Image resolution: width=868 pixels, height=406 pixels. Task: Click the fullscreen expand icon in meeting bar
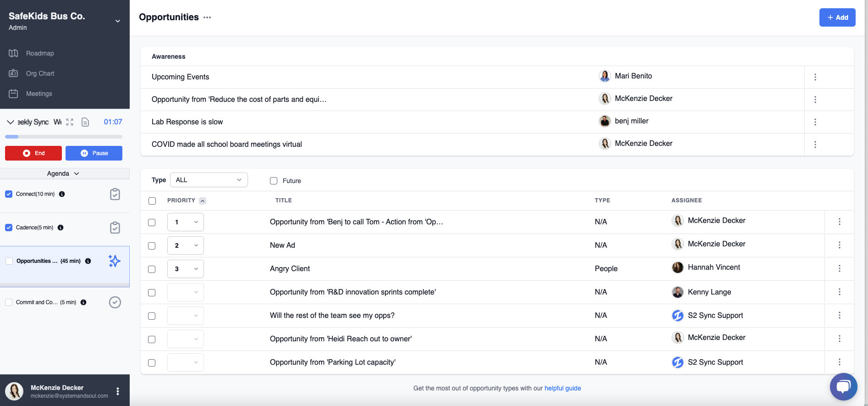[70, 122]
